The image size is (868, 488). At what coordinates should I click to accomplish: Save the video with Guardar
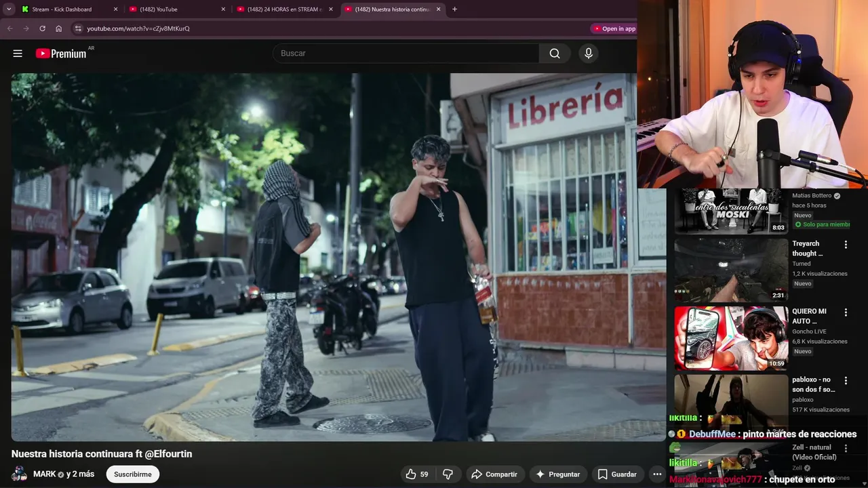pyautogui.click(x=616, y=474)
